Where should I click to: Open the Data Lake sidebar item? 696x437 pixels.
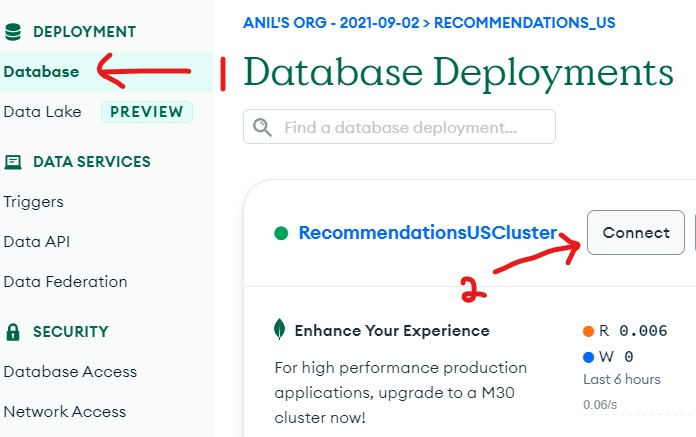(x=42, y=112)
